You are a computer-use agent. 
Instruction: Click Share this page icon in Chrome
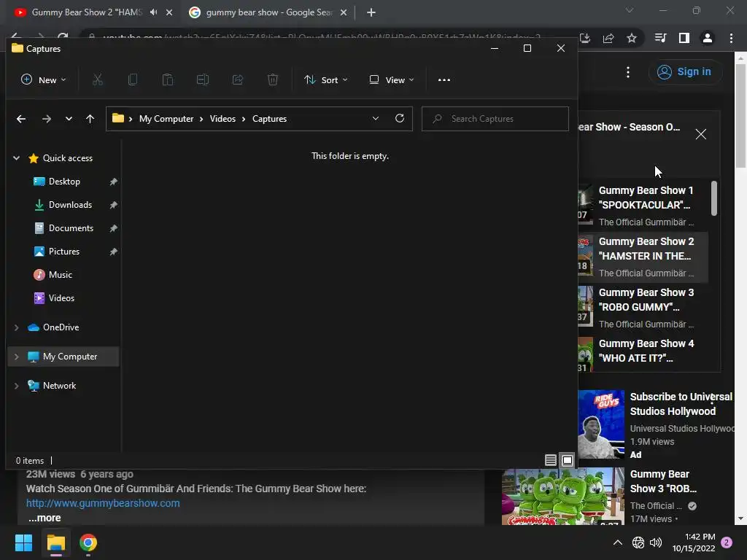tap(608, 38)
